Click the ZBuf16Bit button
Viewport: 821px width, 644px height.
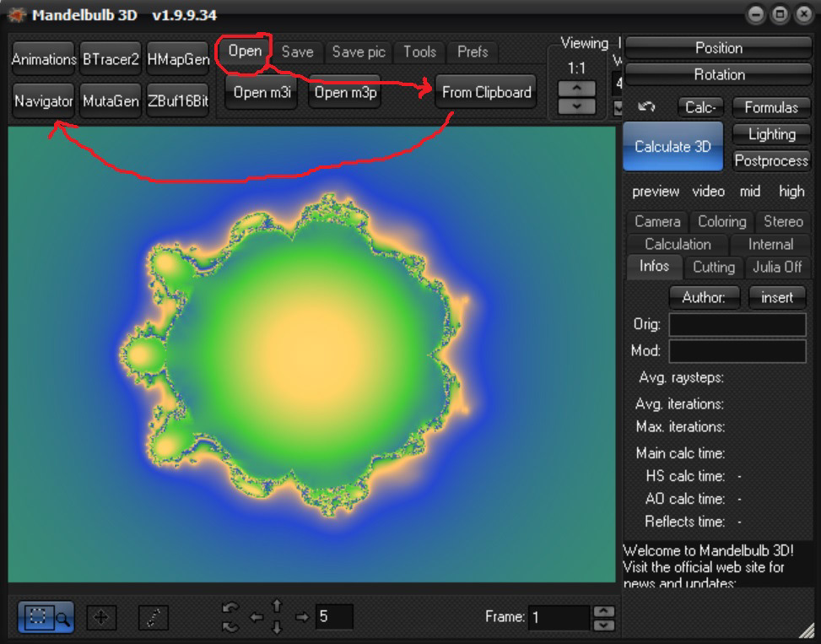178,100
